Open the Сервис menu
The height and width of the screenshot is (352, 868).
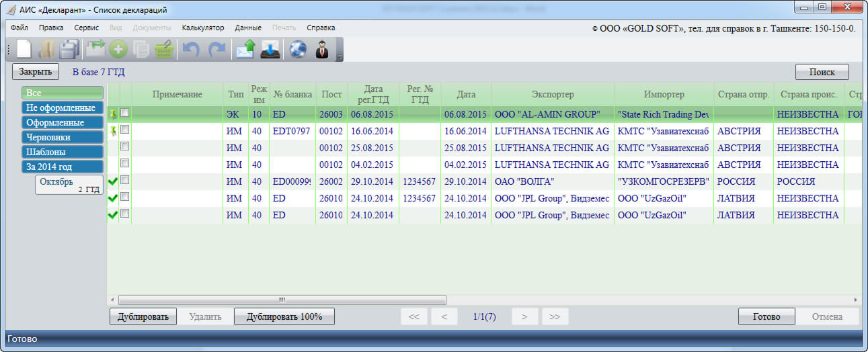pyautogui.click(x=87, y=28)
